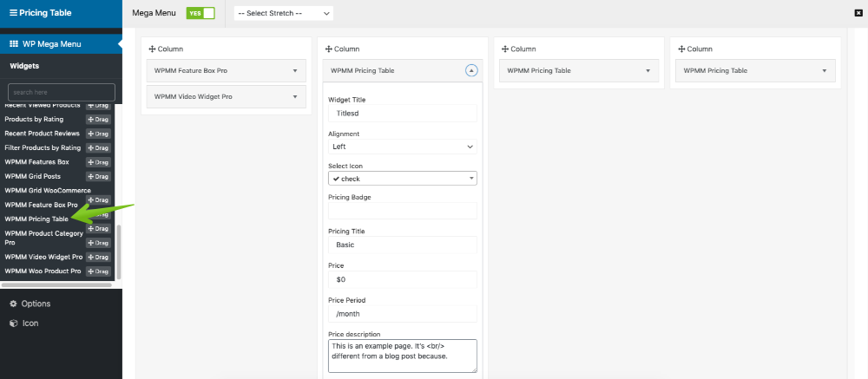Click the Options gear icon
Screen dimensions: 868x379
coord(13,304)
